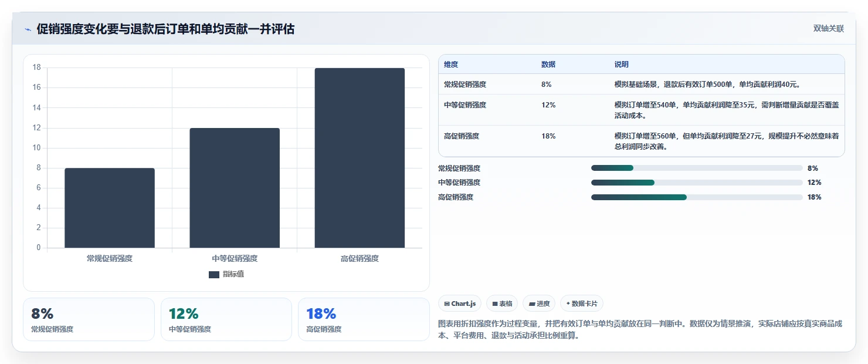Click the 中等促销强度 table row cell

(465, 105)
